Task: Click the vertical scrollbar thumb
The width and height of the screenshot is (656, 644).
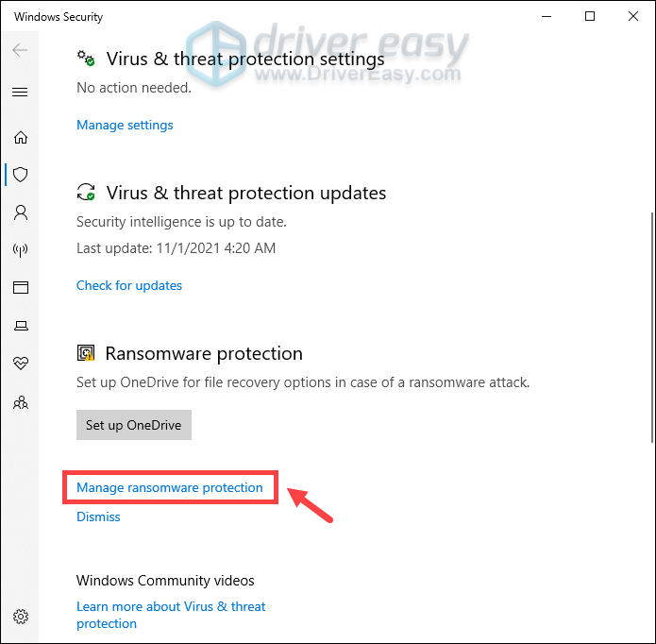Action: [x=652, y=328]
